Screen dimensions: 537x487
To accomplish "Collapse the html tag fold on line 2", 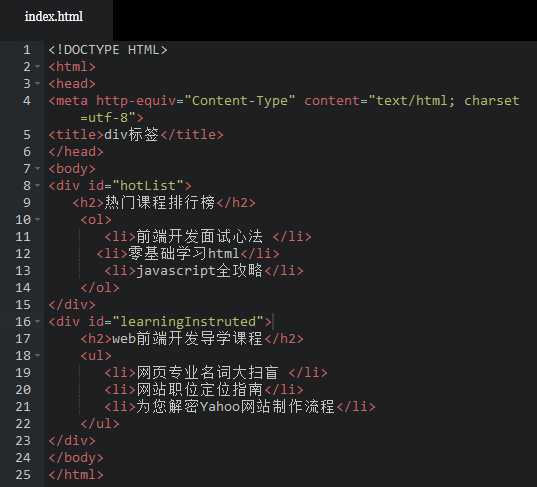I will [x=38, y=66].
